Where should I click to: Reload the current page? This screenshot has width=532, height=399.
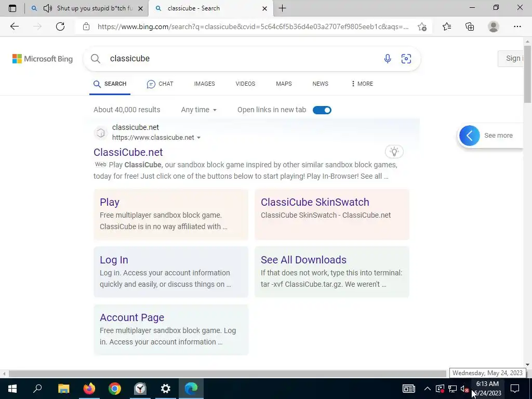click(60, 26)
